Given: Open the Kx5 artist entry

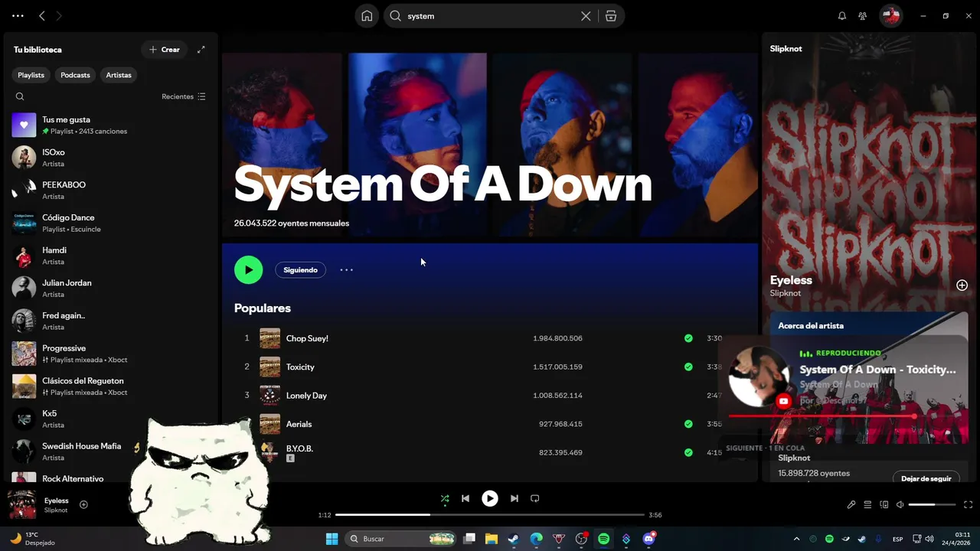Looking at the screenshot, I should (111, 419).
